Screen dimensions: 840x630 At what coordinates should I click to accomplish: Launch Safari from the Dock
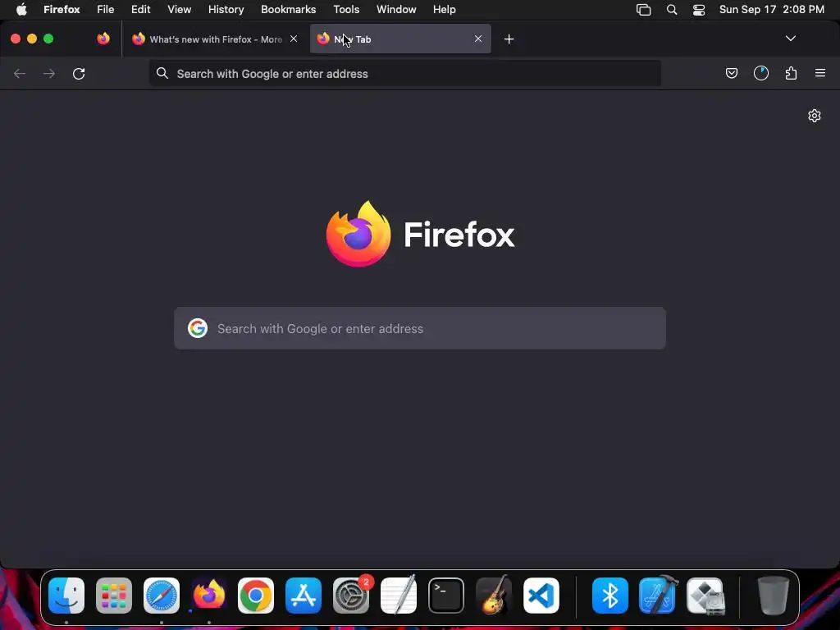coord(162,596)
